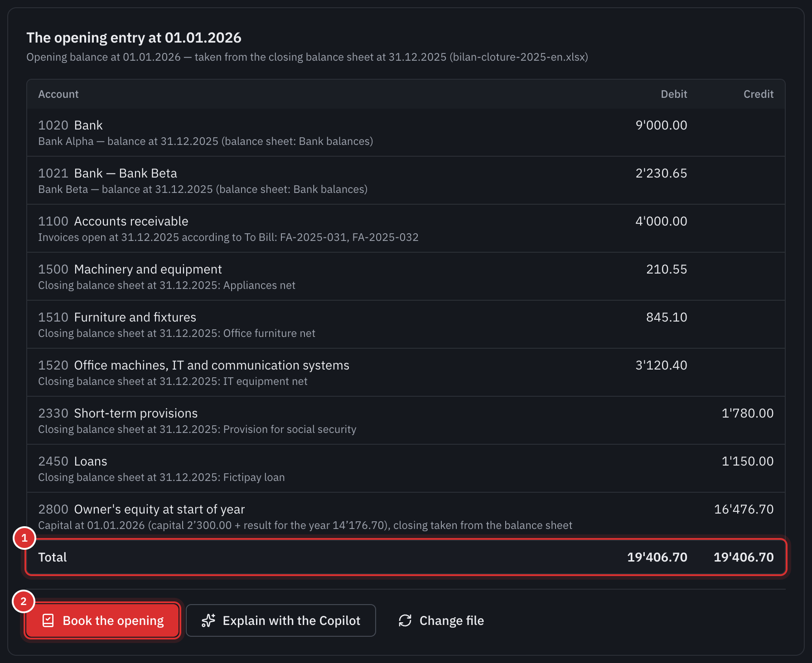Select the 1520 Office machines row

[406, 373]
